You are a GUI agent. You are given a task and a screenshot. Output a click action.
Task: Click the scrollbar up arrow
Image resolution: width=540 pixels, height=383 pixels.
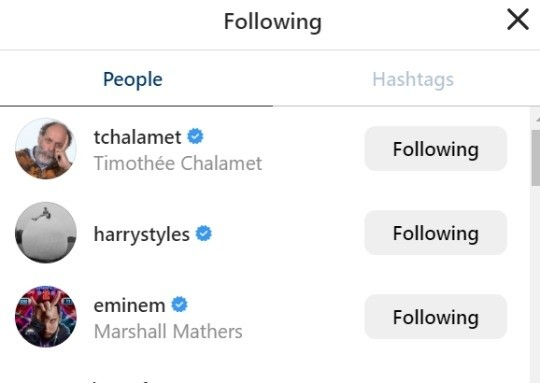pyautogui.click(x=537, y=119)
